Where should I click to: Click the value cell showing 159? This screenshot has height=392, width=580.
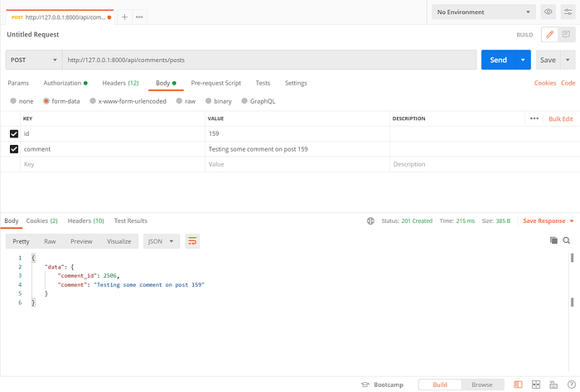(297, 134)
